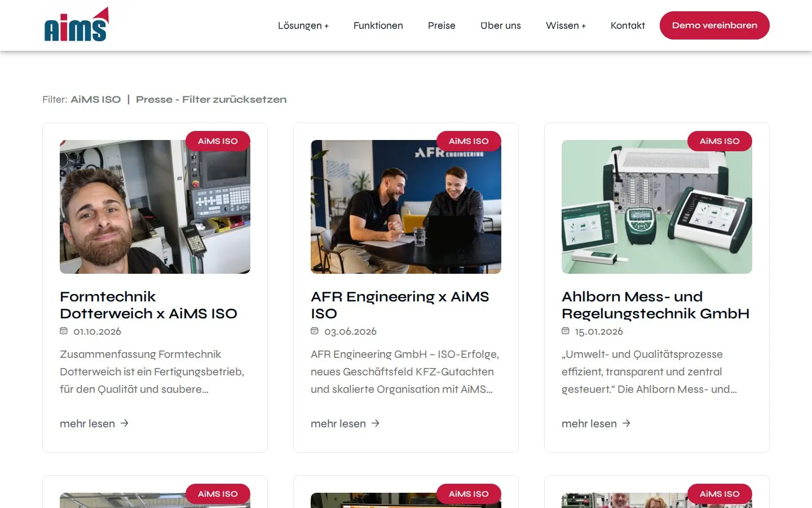Click AiMS ISO badge on AFR Engineering card
812x508 pixels.
(x=469, y=141)
